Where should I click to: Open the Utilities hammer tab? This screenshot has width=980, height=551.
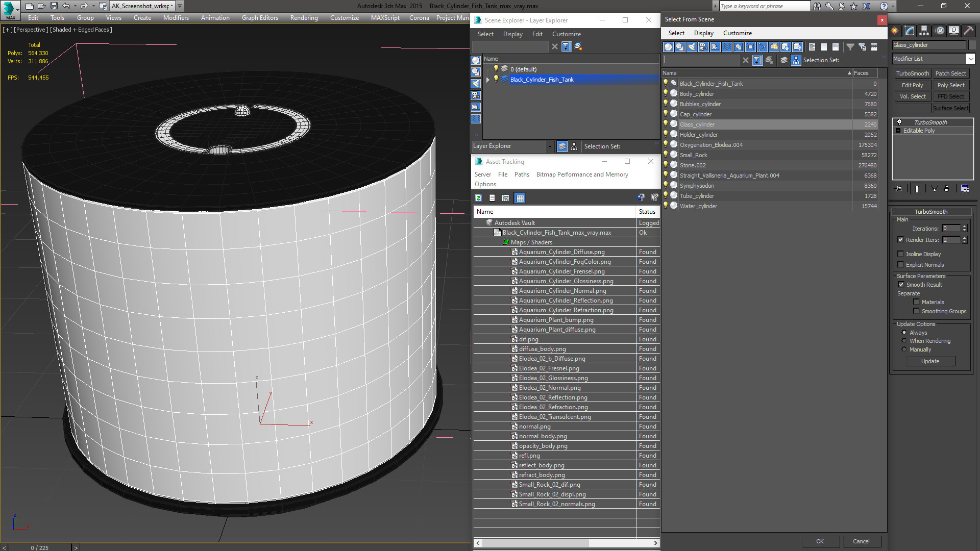(968, 31)
